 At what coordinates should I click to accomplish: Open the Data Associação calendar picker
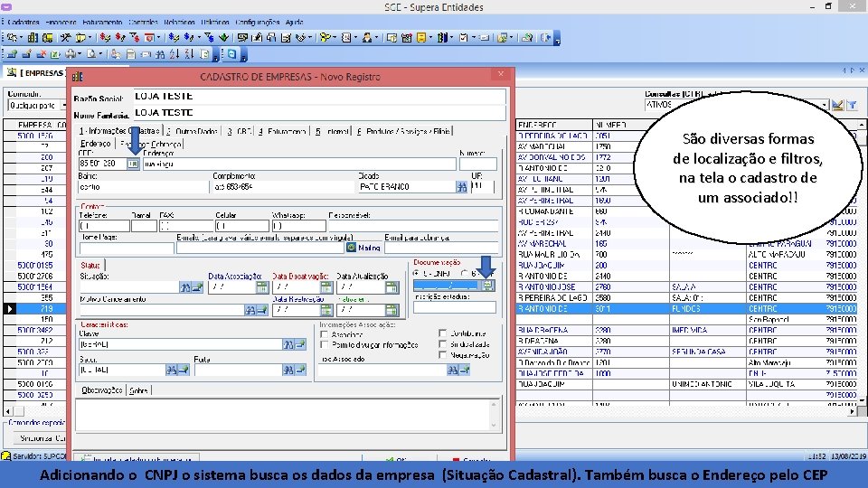coord(262,287)
